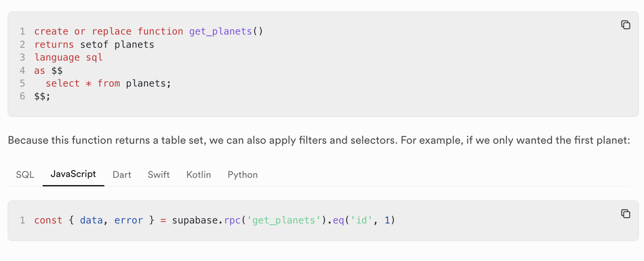
Task: Click the 'id' string argument
Action: [x=361, y=220]
